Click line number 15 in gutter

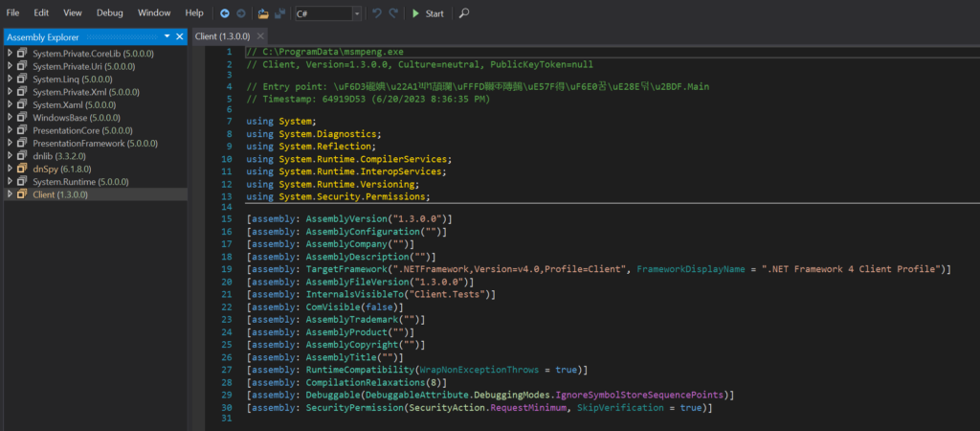pyautogui.click(x=226, y=219)
